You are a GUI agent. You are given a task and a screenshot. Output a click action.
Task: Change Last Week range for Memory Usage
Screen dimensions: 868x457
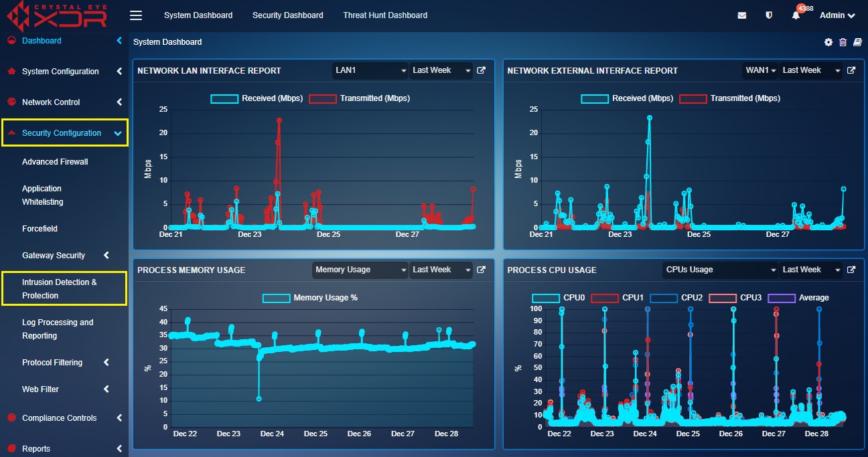441,270
